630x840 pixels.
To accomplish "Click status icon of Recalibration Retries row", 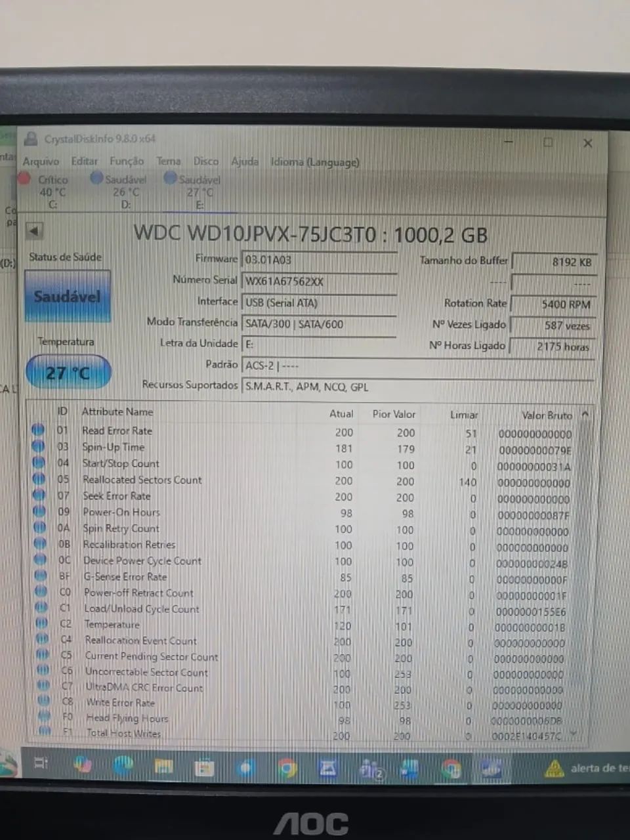I will click(x=41, y=543).
